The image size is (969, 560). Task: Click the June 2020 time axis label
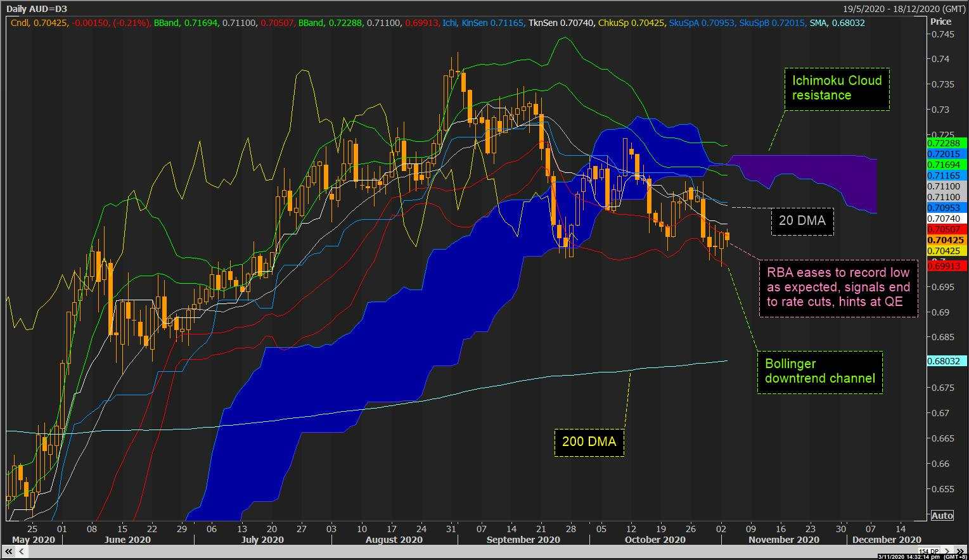(x=127, y=540)
